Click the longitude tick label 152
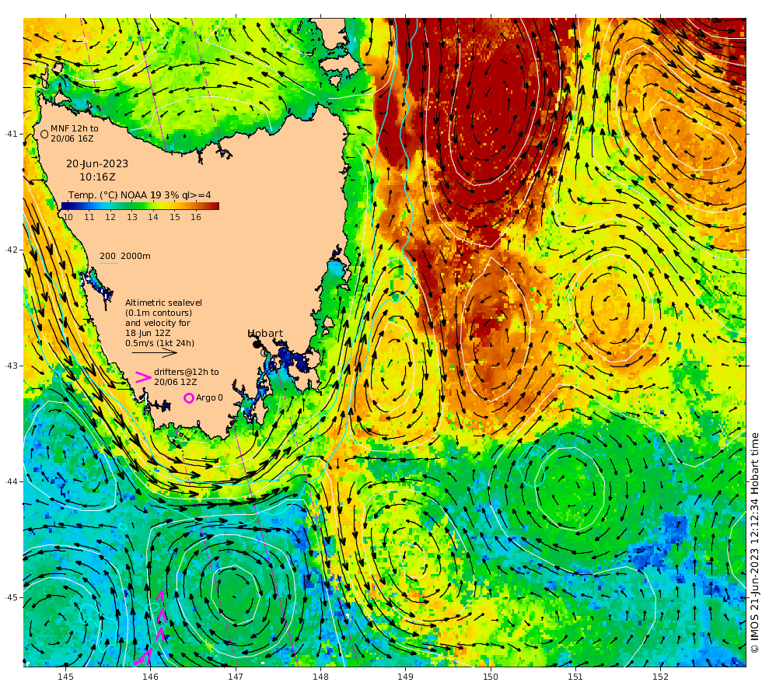 click(660, 676)
